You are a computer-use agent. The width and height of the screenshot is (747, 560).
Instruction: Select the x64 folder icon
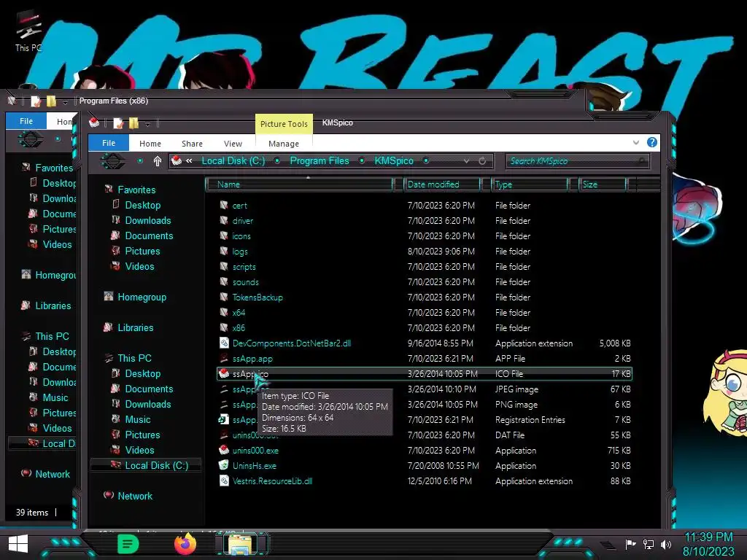[224, 312]
